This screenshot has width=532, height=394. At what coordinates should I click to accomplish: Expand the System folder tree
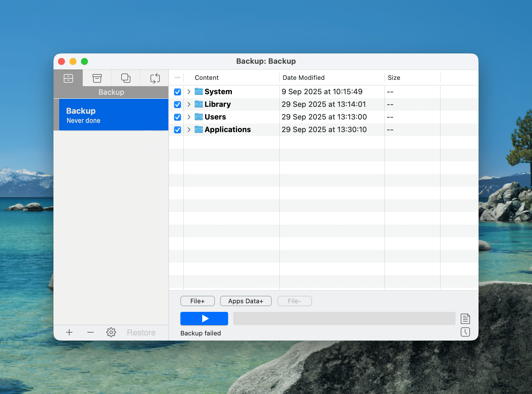pyautogui.click(x=189, y=92)
